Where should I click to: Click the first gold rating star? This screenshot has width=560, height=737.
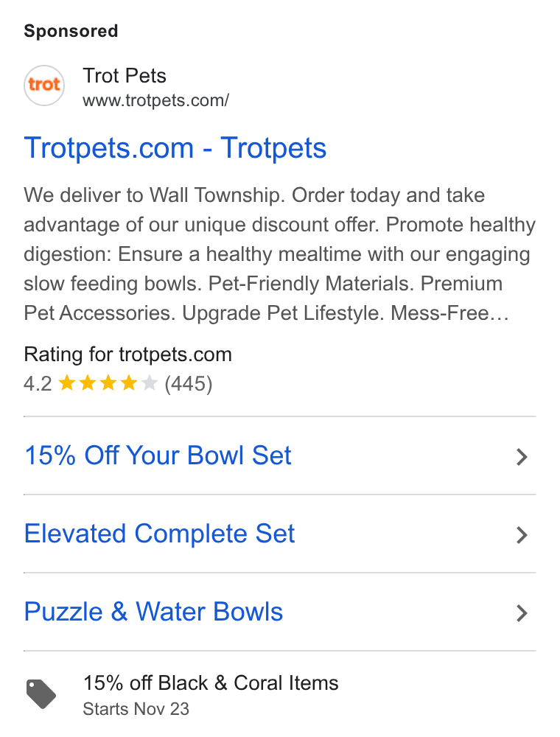67,383
